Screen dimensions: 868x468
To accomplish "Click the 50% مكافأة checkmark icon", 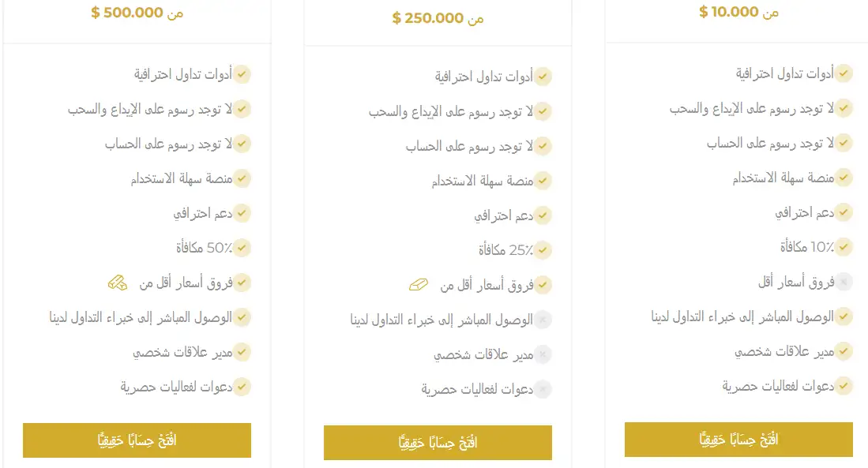I will (x=242, y=247).
